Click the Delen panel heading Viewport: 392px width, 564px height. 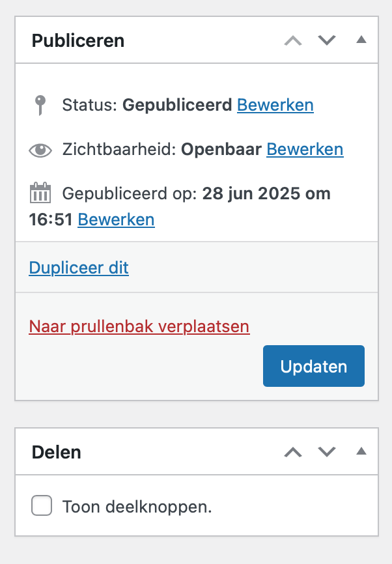pyautogui.click(x=57, y=452)
